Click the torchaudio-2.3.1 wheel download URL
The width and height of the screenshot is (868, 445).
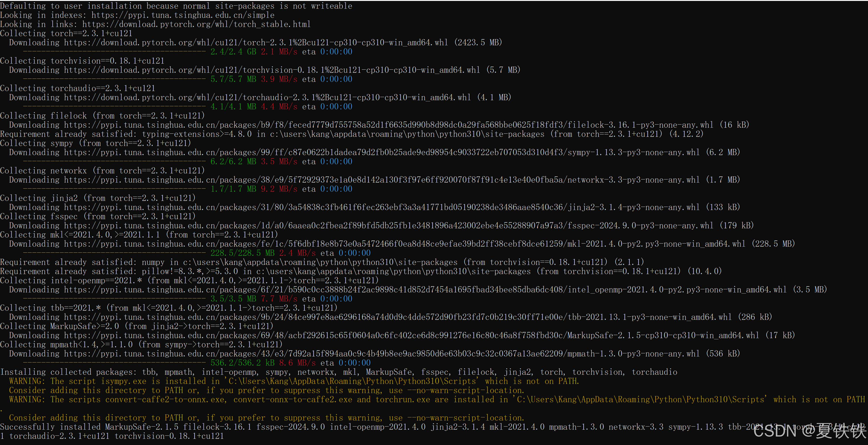pos(267,97)
